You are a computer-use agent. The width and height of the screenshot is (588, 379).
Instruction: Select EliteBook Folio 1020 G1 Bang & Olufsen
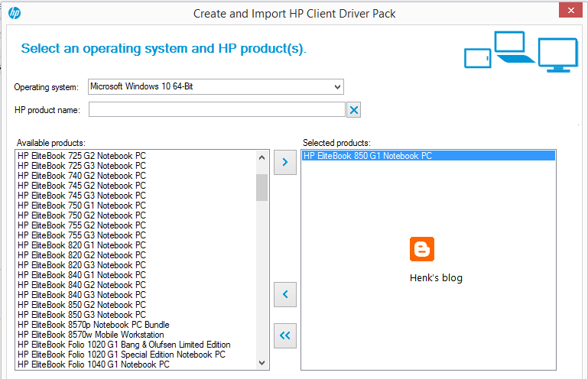[124, 345]
